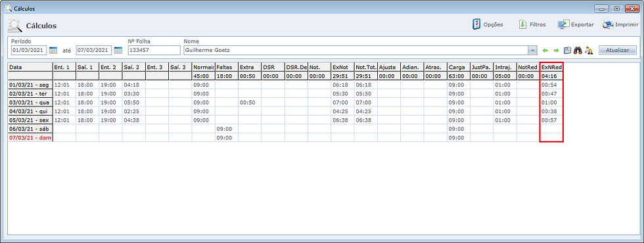Screen dimensions: 644x243
Task: Click the Saí. 2 column header
Action: point(134,67)
